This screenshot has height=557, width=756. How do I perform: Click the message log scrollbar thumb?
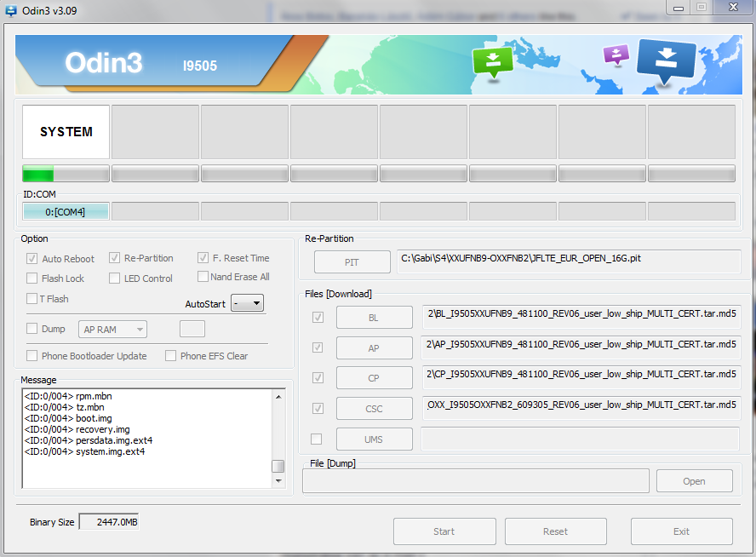[278, 466]
